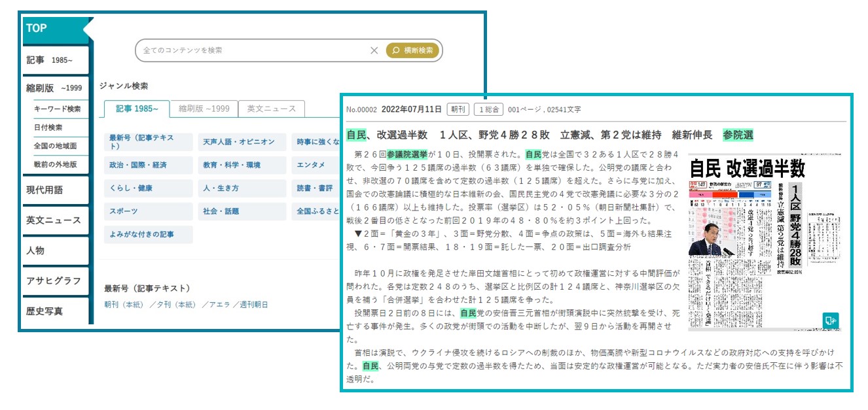Image resolution: width=868 pixels, height=410 pixels.
Task: Click the 001ページ page count text
Action: 526,110
